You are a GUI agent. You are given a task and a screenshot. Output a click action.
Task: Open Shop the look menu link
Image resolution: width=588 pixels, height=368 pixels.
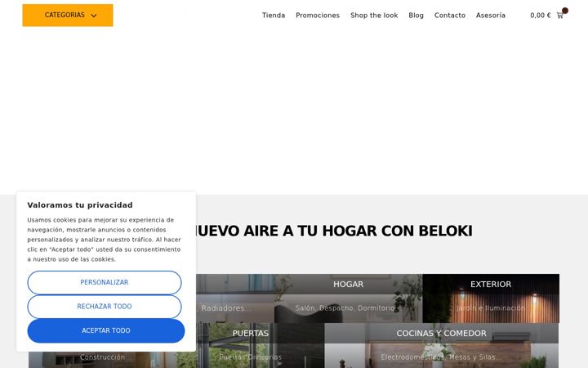pos(374,16)
